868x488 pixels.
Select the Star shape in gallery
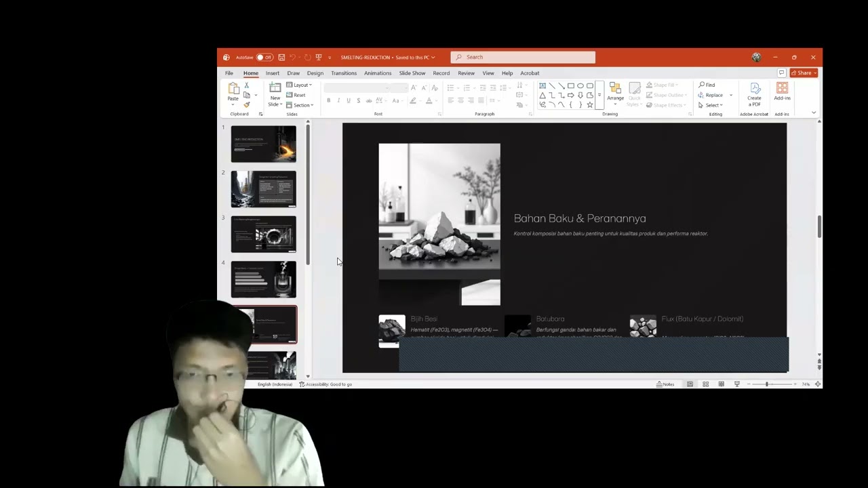point(590,105)
